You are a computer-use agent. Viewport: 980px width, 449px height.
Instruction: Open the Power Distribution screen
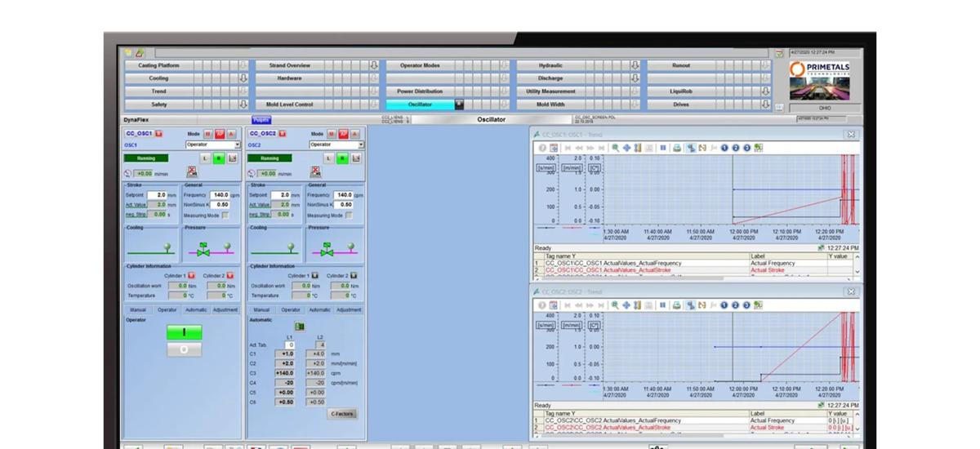pos(420,91)
